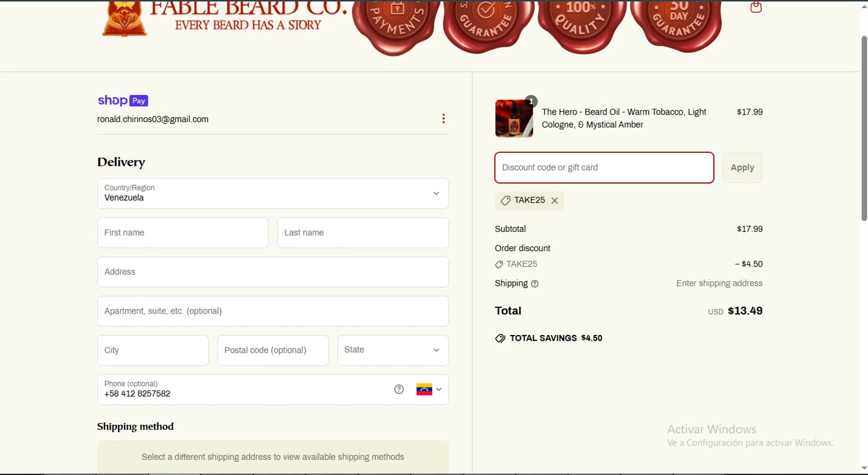Screen dimensions: 868x475
Task: Open the State dropdown
Action: [x=393, y=350]
